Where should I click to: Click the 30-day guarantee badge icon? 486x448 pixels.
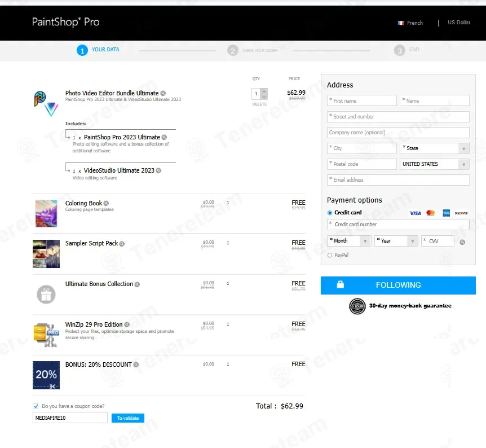point(357,306)
